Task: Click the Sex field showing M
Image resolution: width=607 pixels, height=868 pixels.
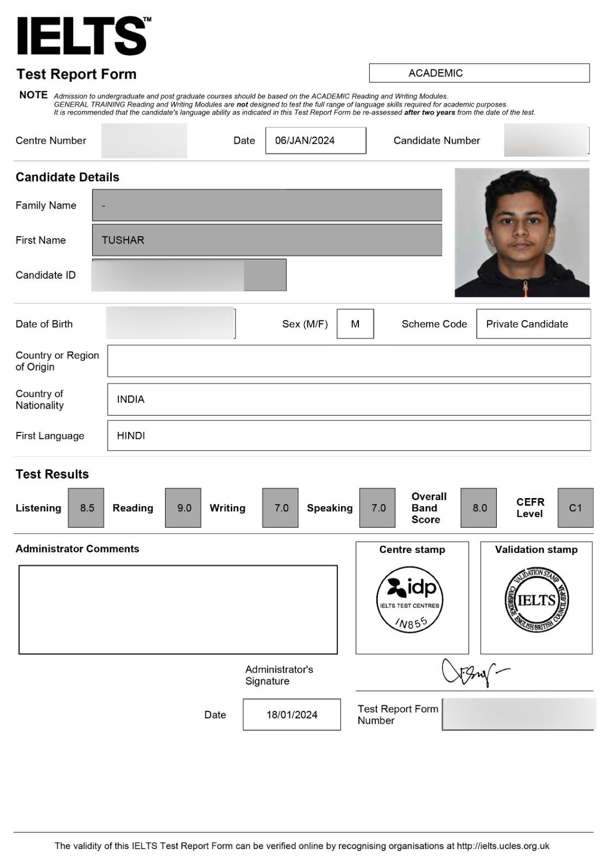Action: tap(355, 324)
